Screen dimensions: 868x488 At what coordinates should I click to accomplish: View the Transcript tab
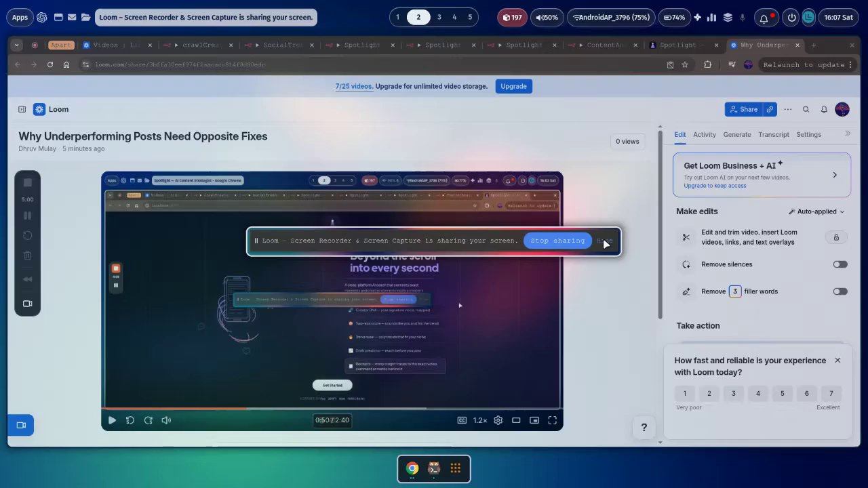(x=774, y=134)
